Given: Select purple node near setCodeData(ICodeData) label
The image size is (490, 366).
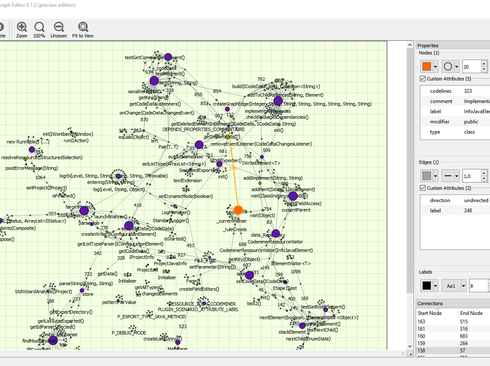Looking at the screenshot, I should tap(249, 275).
